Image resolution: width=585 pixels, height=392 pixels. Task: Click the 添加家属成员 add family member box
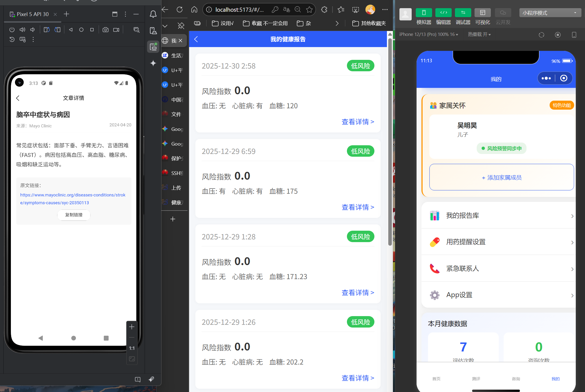(x=501, y=177)
